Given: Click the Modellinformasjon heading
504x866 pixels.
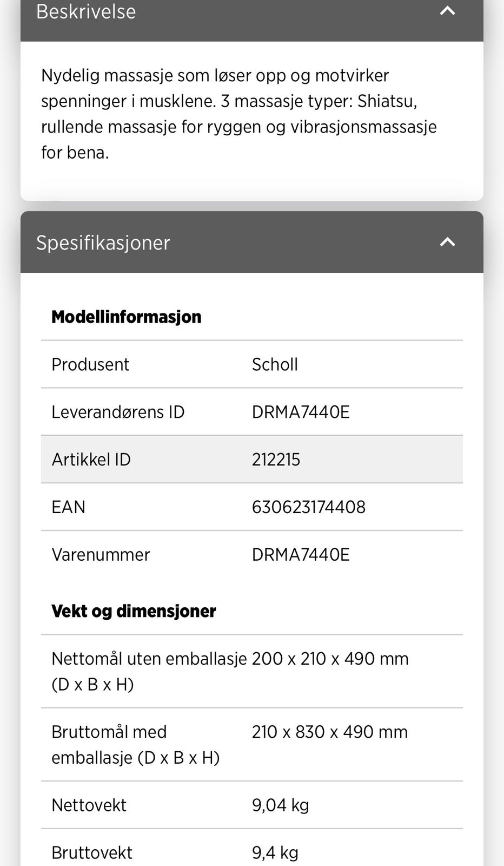Looking at the screenshot, I should click(x=126, y=317).
